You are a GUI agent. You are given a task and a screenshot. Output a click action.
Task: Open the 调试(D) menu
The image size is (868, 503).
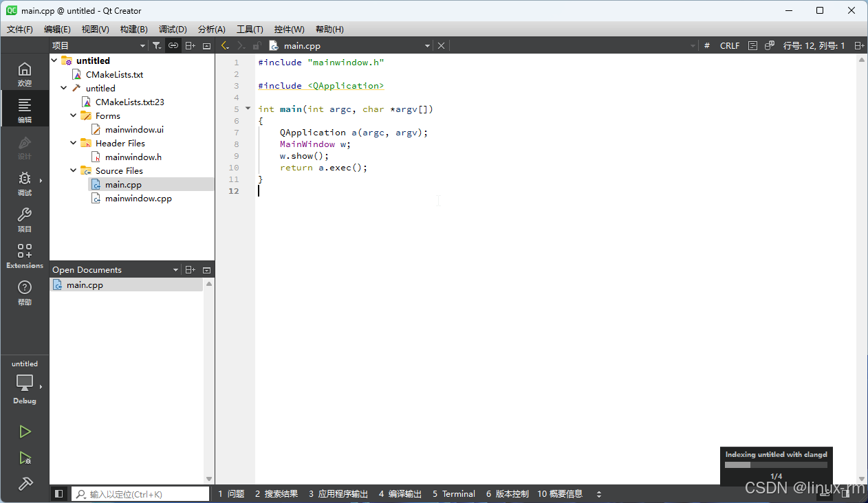pyautogui.click(x=173, y=29)
